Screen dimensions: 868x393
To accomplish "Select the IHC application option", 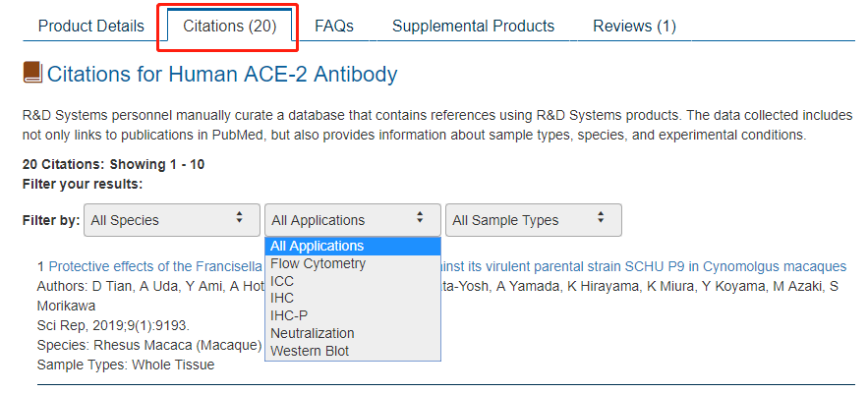I will [282, 299].
